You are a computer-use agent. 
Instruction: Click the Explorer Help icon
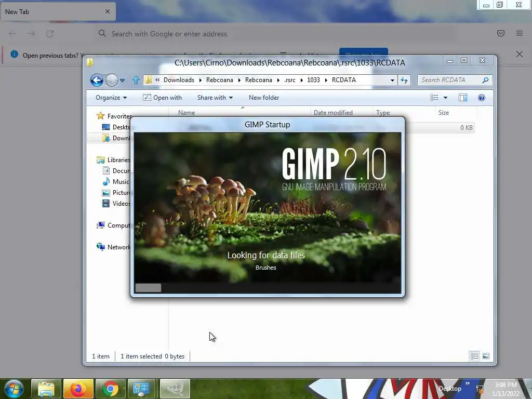tap(481, 98)
